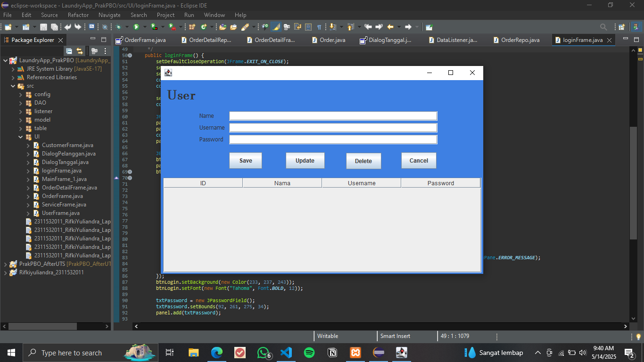Toggle Mark Occurrences highlighter in toolbar

(x=276, y=27)
